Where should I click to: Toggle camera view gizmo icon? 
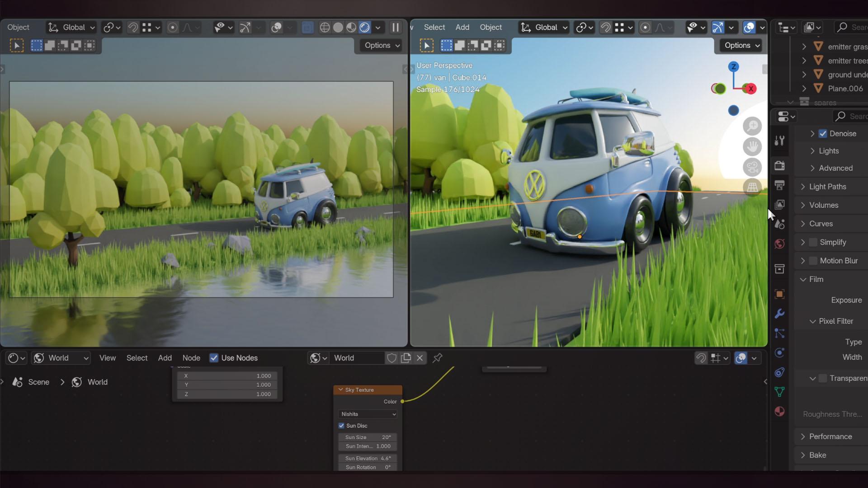(752, 167)
